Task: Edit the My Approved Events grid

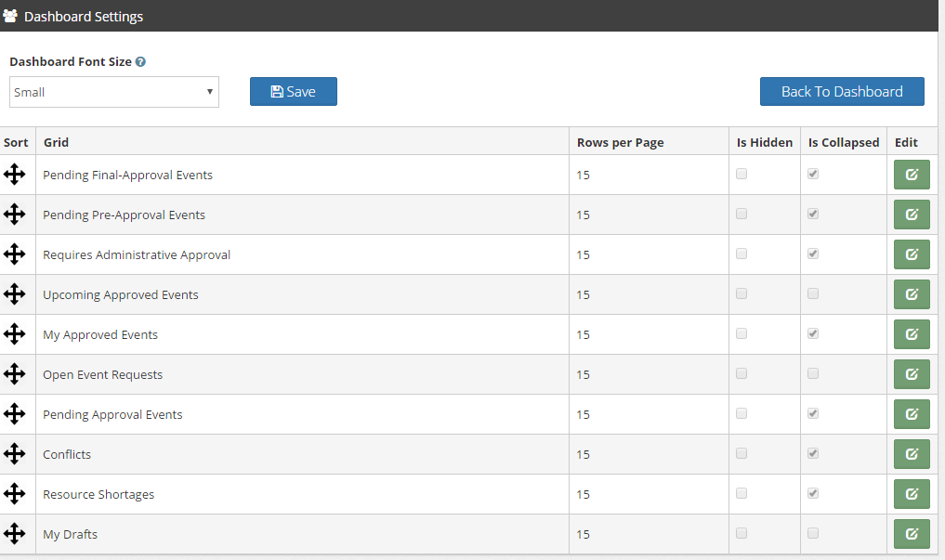Action: (x=912, y=334)
